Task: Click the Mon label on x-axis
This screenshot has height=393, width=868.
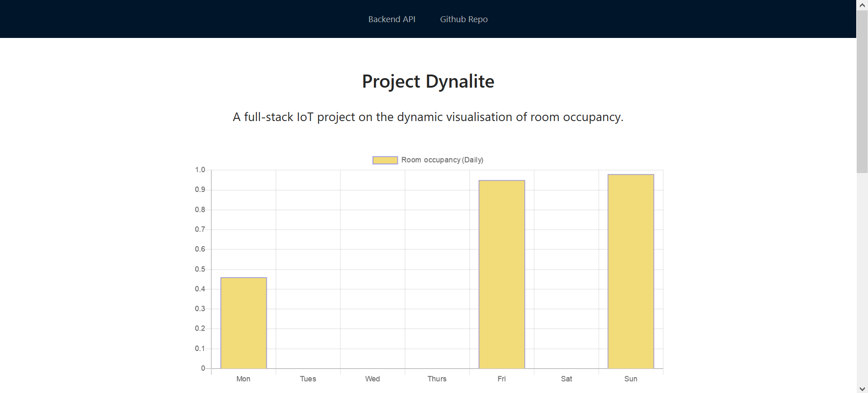Action: point(243,379)
